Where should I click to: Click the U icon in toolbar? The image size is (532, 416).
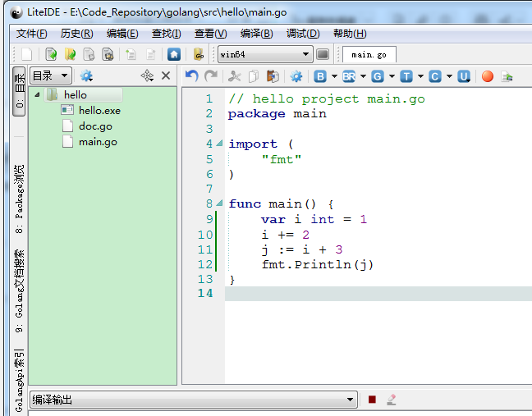point(464,76)
